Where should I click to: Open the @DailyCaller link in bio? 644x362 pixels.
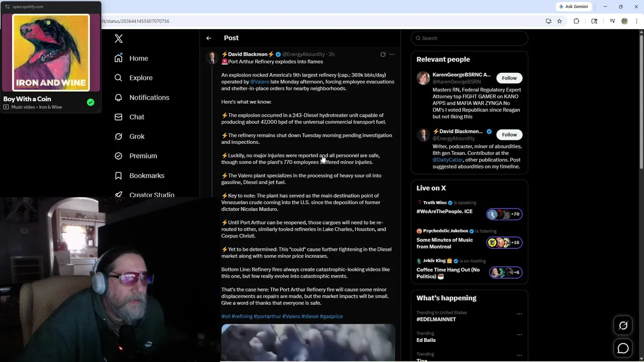click(x=447, y=160)
